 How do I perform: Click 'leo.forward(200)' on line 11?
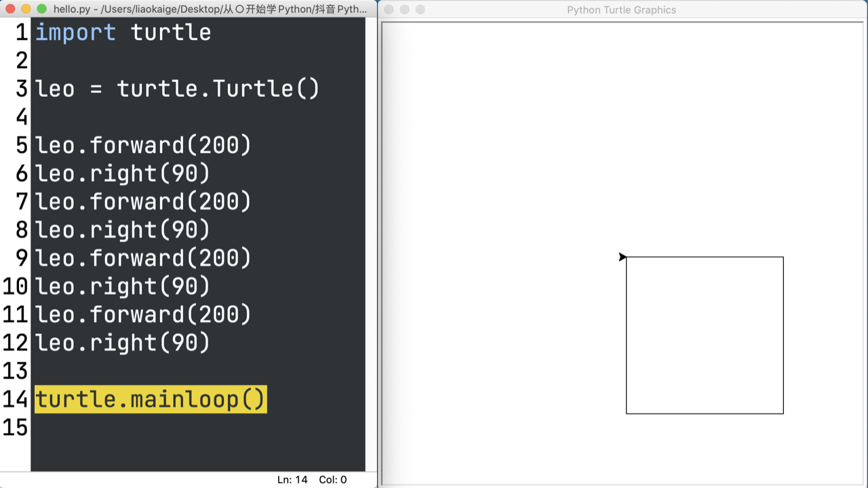click(143, 314)
